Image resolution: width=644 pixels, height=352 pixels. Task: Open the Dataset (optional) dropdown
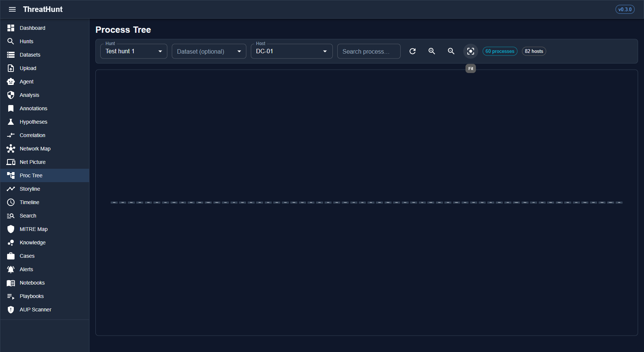point(209,51)
